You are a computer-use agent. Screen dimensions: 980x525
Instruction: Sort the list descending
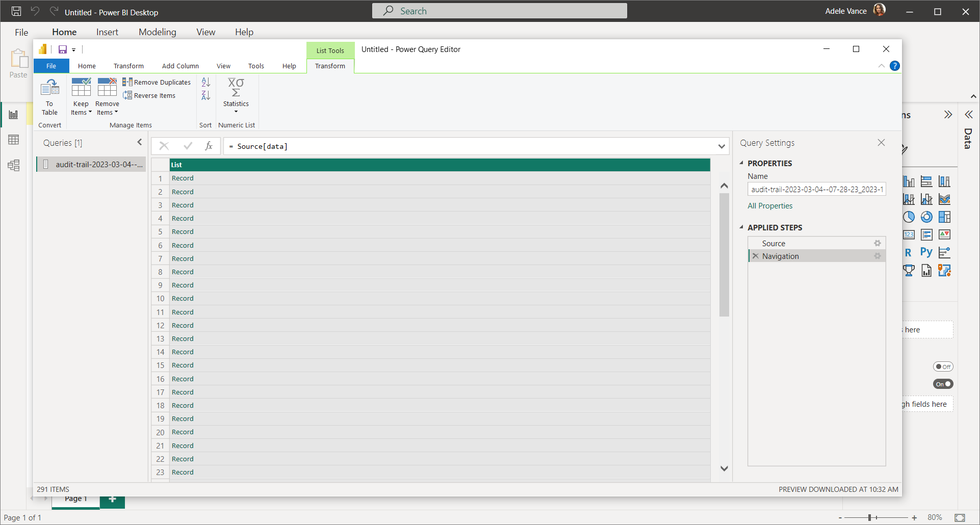click(205, 95)
